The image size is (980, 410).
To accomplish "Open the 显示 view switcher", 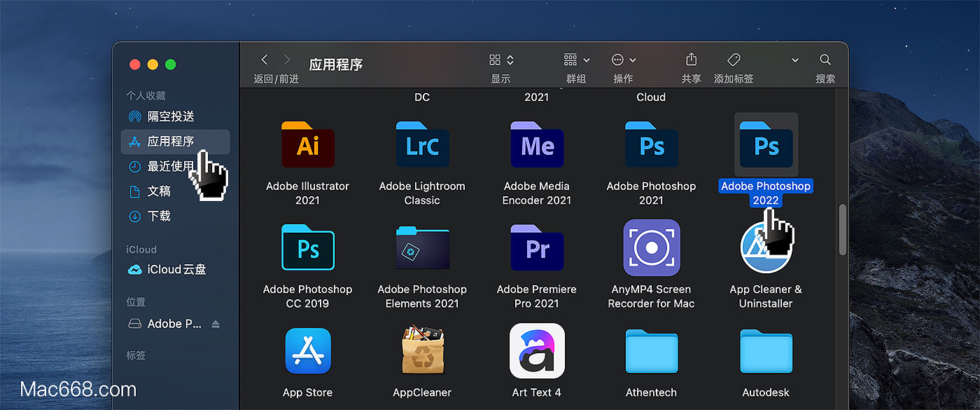I will coord(502,60).
